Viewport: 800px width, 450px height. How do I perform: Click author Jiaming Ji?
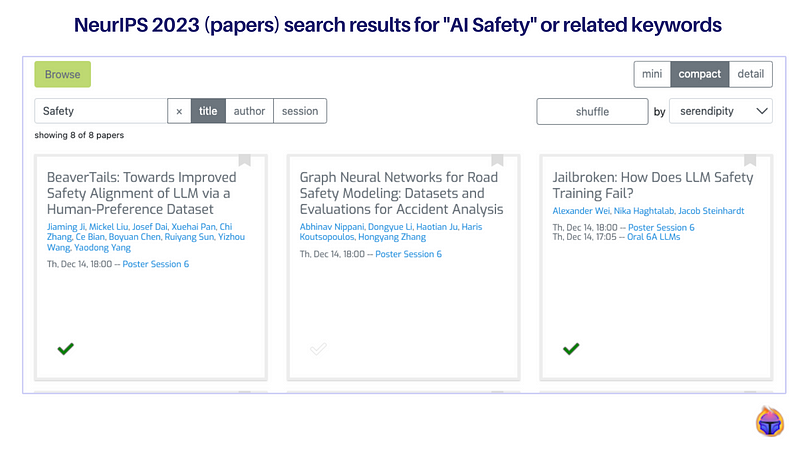click(66, 227)
